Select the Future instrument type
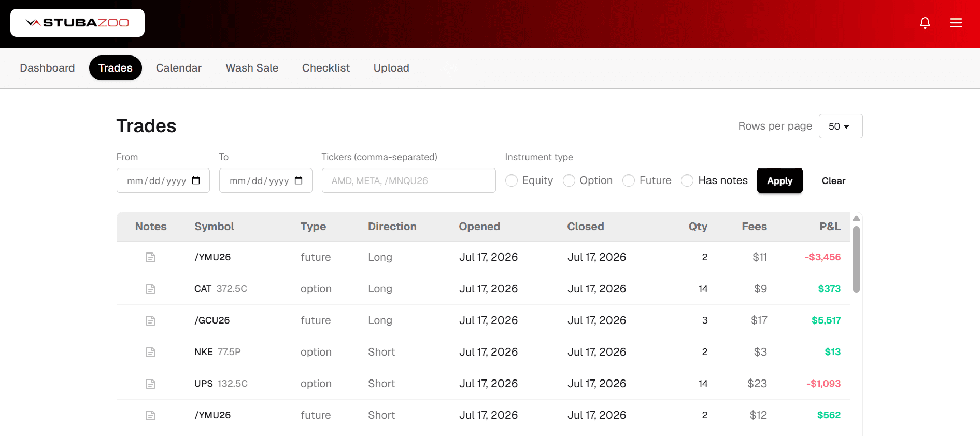980x436 pixels. [x=629, y=180]
